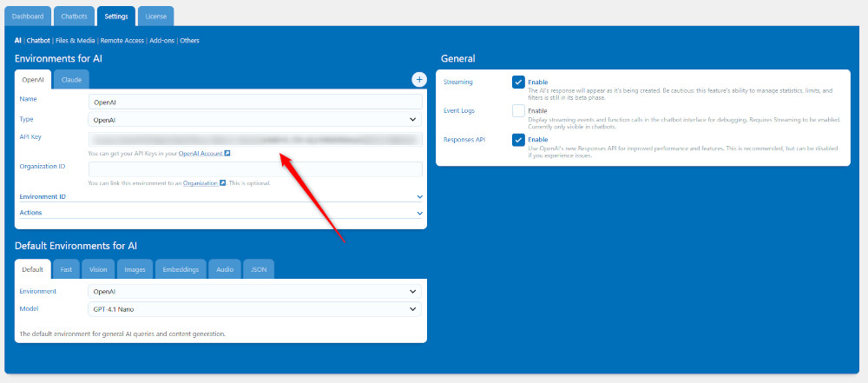Switch to the Audio default environment tab
Viewport: 868px width, 383px height.
[225, 269]
